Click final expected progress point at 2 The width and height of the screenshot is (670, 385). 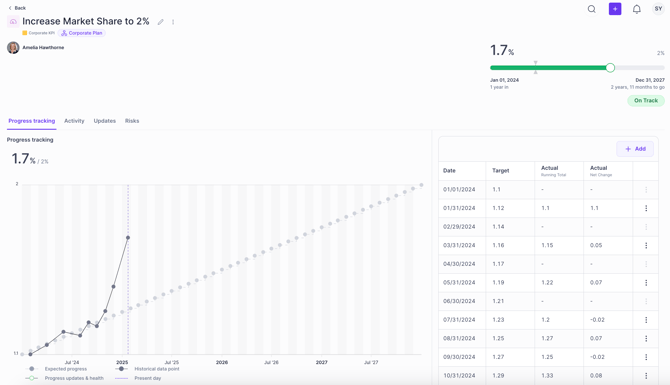[421, 185]
